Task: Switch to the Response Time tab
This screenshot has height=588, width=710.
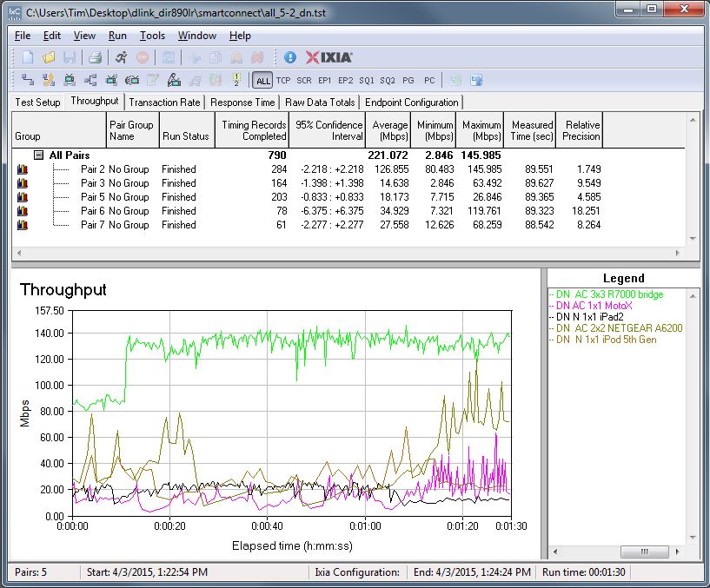Action: coord(242,102)
